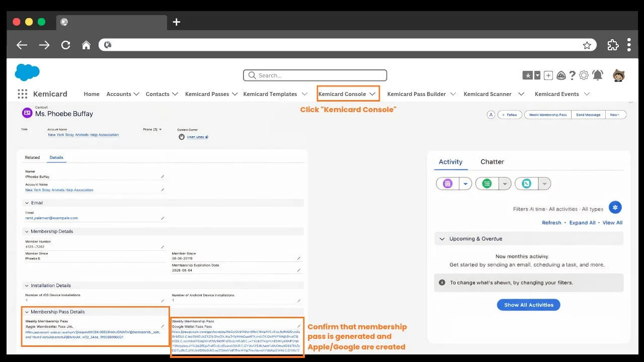Open the Kemicard Events tab

click(557, 94)
